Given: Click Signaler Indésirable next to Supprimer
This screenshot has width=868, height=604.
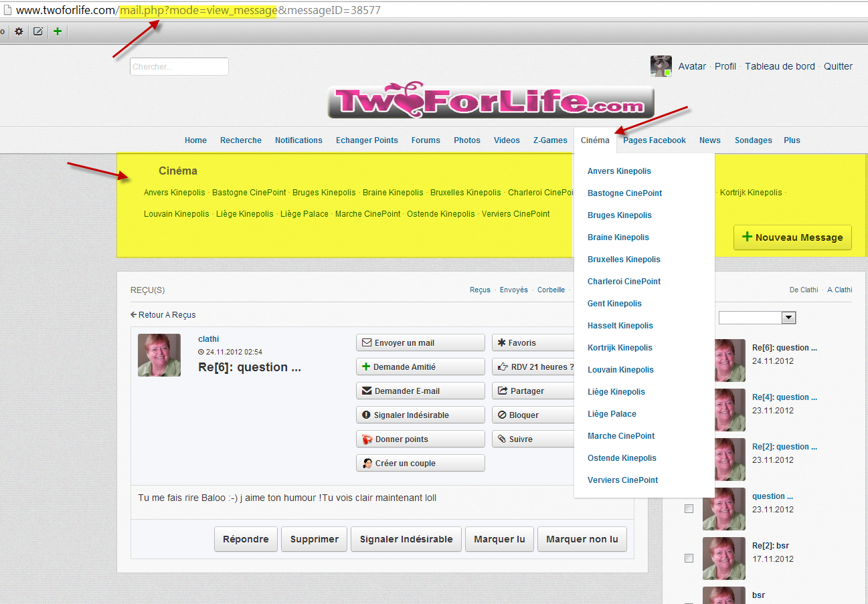Looking at the screenshot, I should (x=406, y=539).
